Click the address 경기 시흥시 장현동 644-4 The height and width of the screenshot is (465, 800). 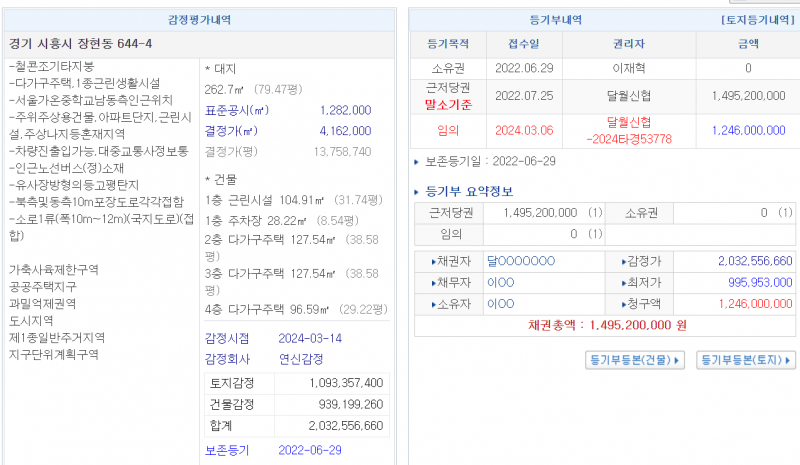pyautogui.click(x=80, y=44)
